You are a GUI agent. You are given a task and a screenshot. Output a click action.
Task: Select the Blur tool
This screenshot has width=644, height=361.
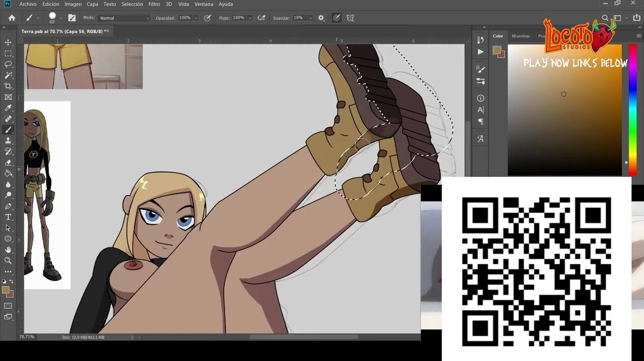(x=8, y=184)
